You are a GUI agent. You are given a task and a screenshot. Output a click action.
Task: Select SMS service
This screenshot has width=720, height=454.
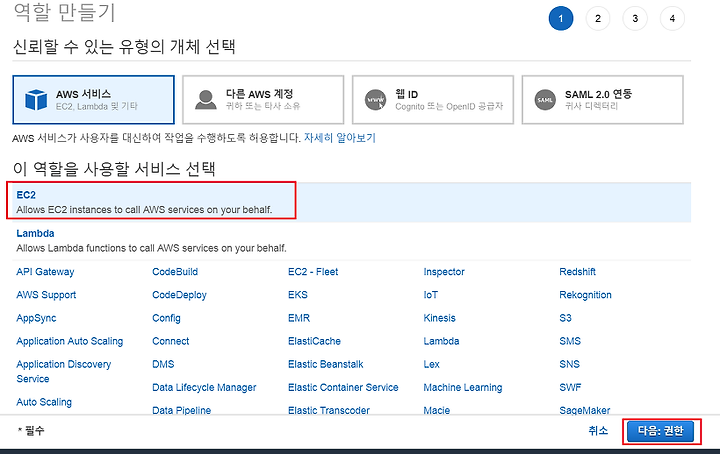pyautogui.click(x=570, y=341)
